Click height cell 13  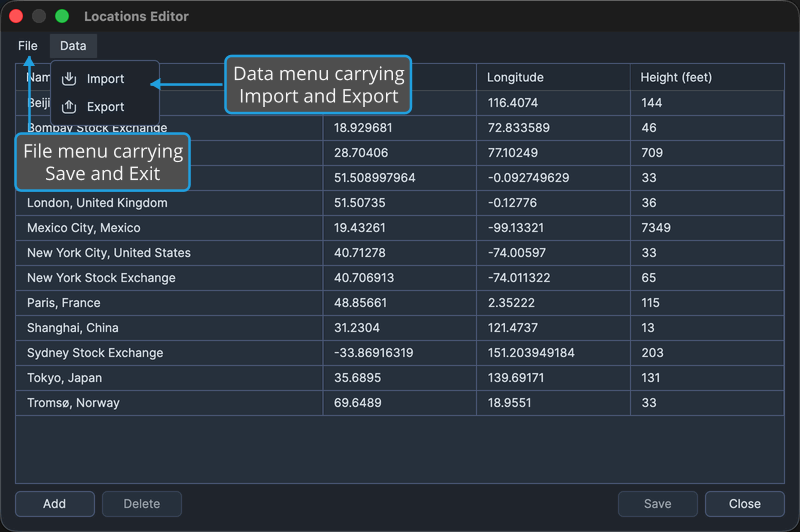click(x=707, y=328)
